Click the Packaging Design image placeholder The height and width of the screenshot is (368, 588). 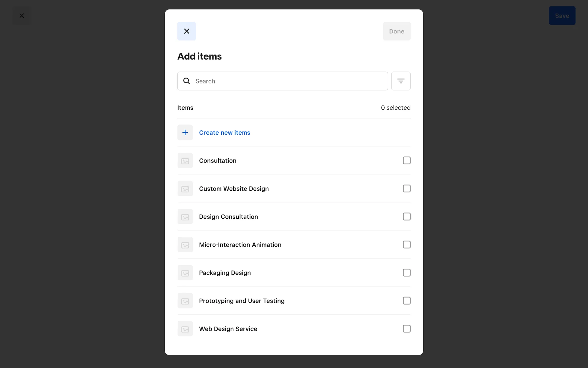[x=185, y=273]
